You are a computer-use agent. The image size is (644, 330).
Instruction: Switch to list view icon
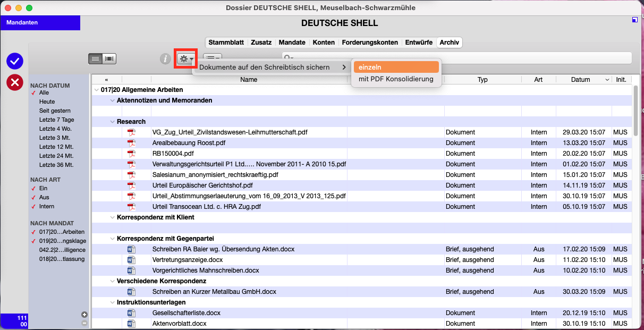[95, 58]
